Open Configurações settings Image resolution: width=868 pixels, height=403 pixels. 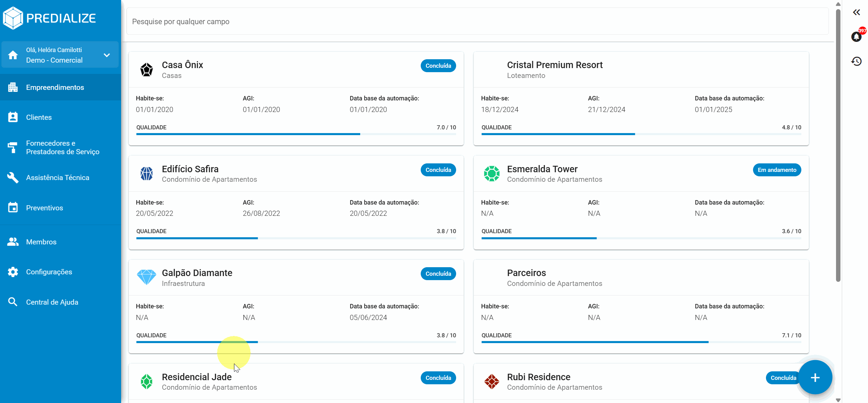49,272
